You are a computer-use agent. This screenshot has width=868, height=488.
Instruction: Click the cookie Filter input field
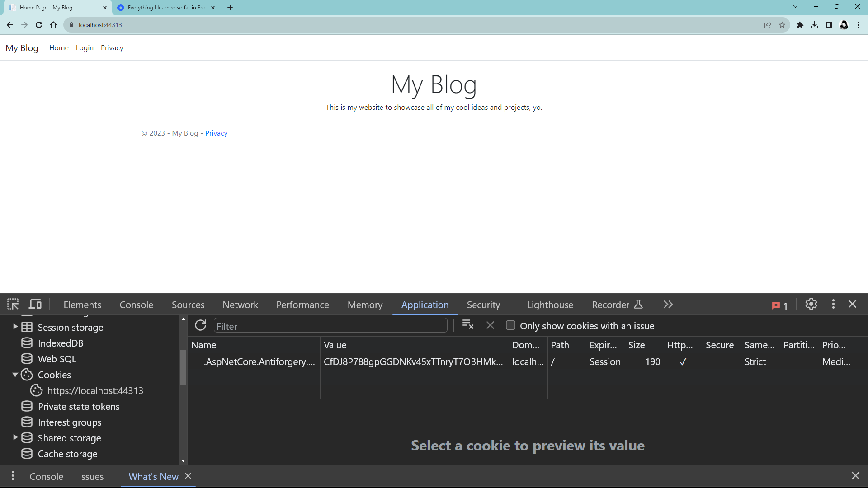330,326
